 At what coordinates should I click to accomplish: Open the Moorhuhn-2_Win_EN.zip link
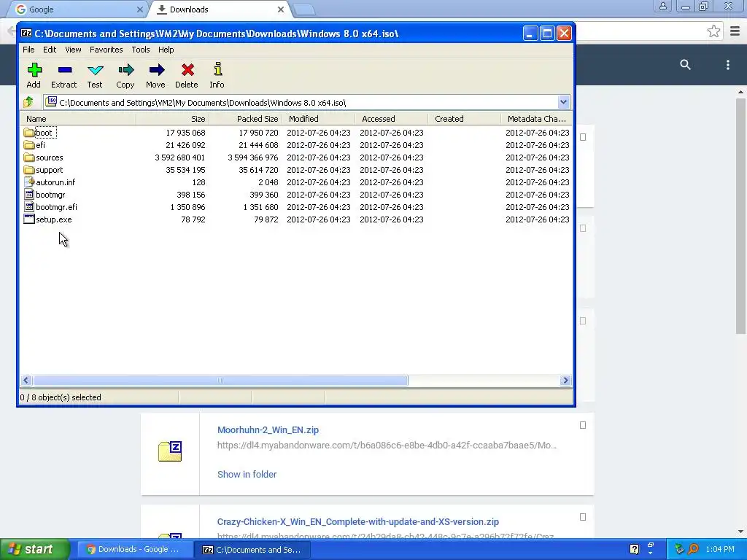268,429
